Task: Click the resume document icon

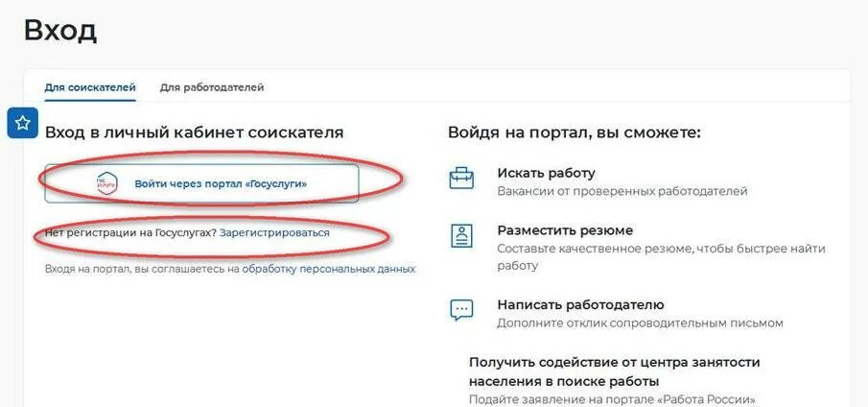Action: point(461,236)
